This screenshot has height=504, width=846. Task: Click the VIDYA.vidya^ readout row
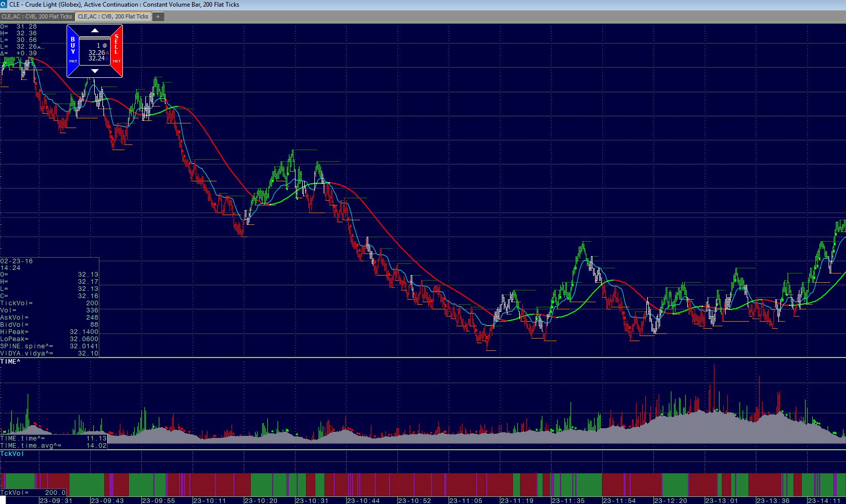tap(49, 353)
